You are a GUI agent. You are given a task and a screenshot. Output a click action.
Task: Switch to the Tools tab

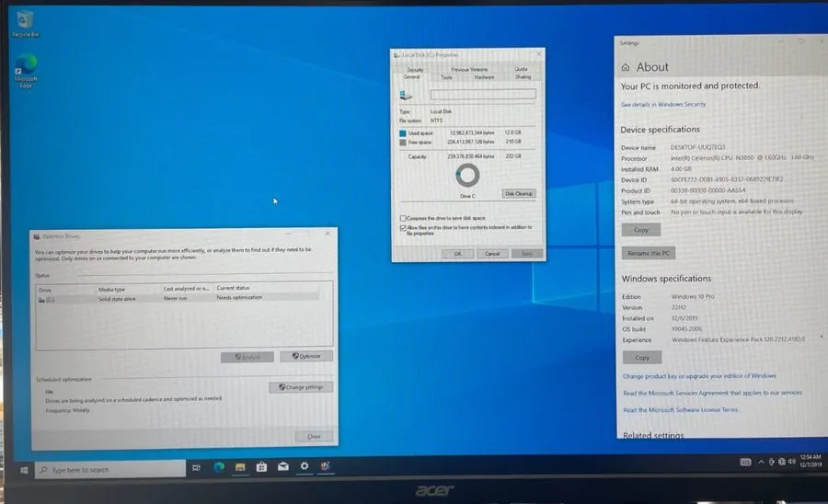tap(447, 77)
